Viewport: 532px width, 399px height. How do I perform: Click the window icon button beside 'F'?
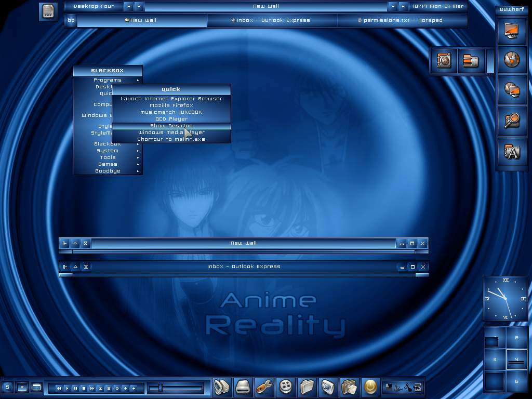[x=36, y=387]
